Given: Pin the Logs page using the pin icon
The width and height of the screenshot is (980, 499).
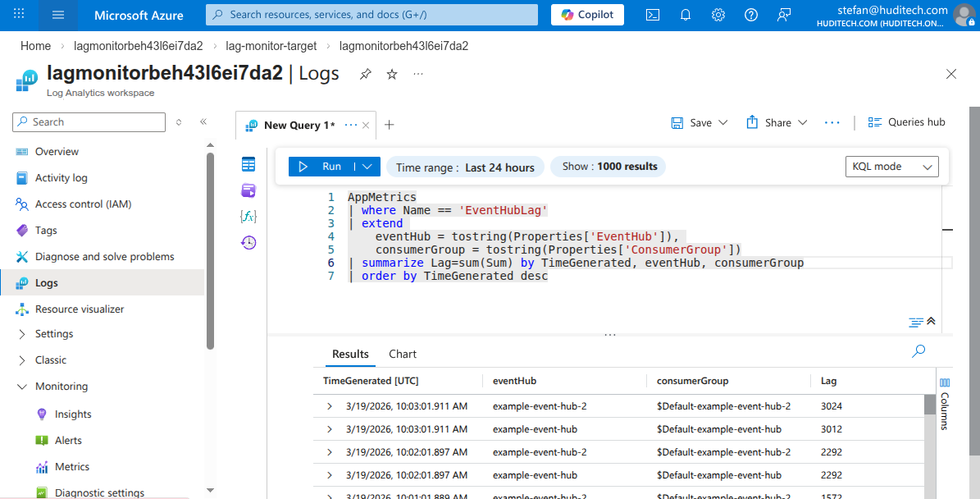Looking at the screenshot, I should pyautogui.click(x=365, y=74).
